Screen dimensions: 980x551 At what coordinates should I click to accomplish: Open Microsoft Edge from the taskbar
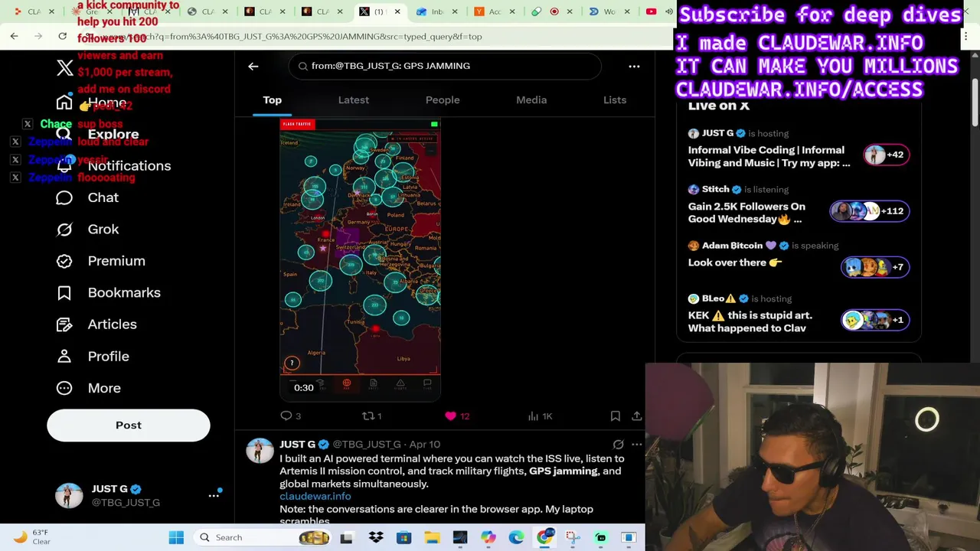pos(516,538)
